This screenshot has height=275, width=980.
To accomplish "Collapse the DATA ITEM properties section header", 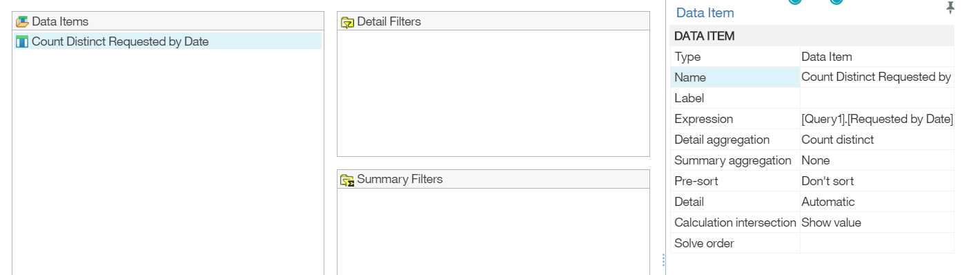I will [812, 36].
